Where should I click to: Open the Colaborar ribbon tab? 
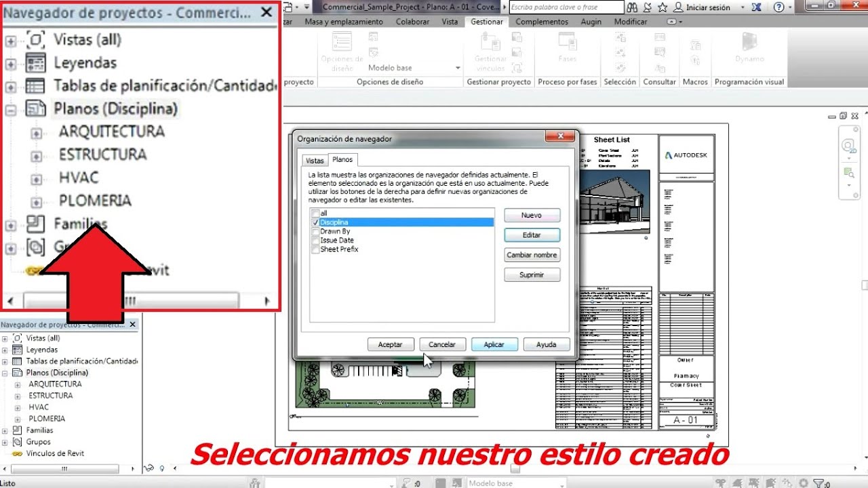coord(413,22)
